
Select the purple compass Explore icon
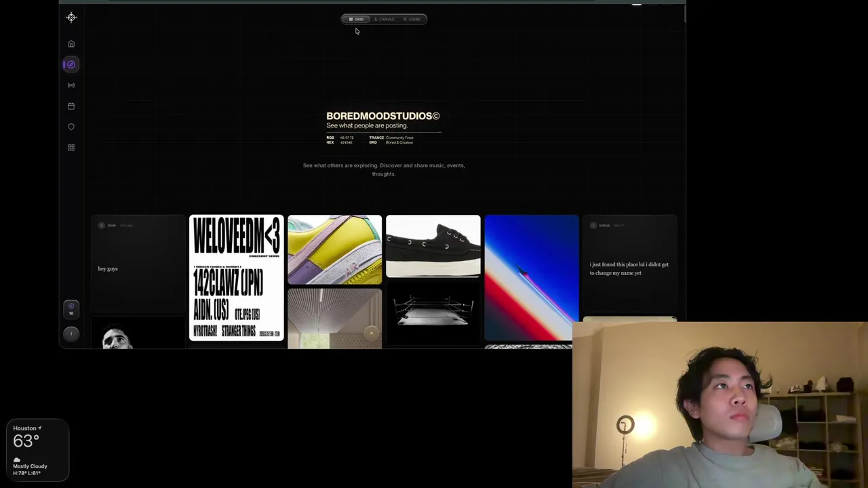[x=71, y=64]
